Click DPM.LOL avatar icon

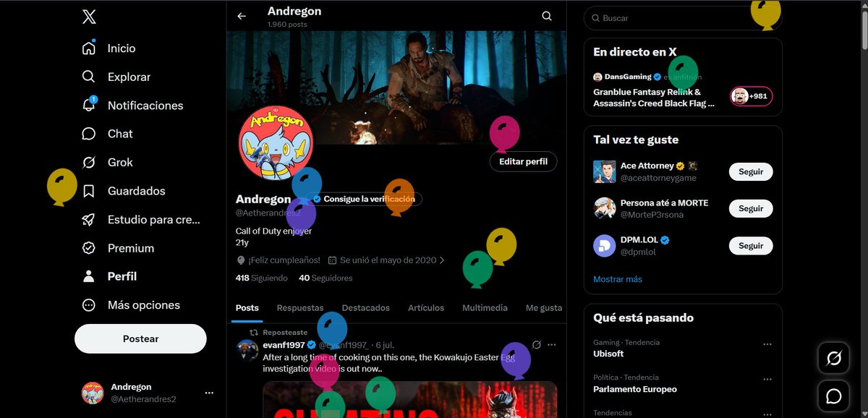click(x=605, y=246)
